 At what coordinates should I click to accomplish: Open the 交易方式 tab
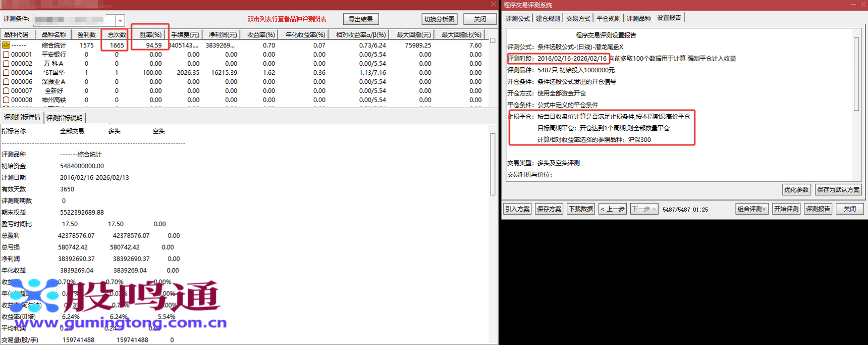[x=578, y=18]
